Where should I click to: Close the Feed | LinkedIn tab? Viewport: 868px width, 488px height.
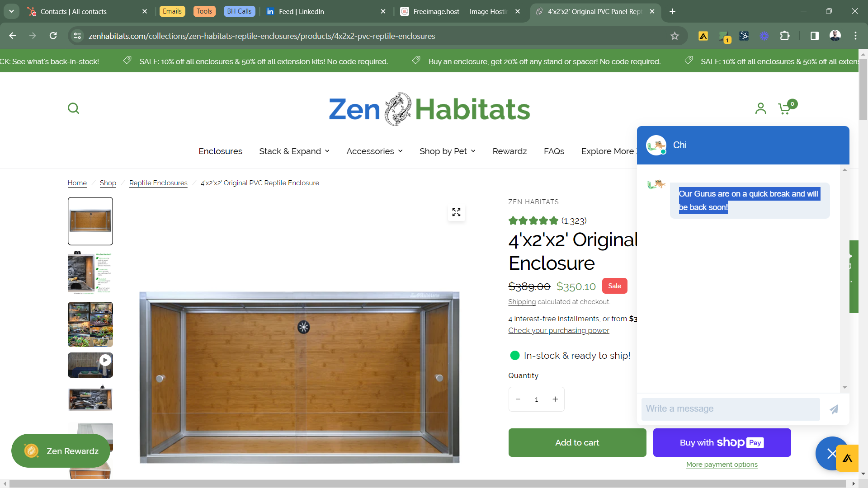click(383, 12)
